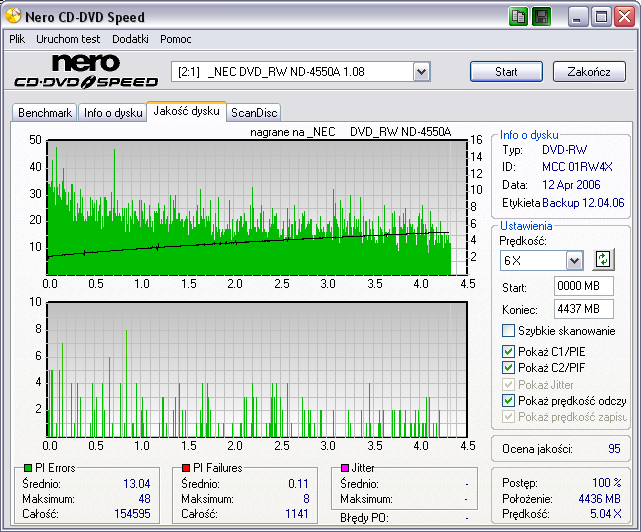This screenshot has width=641, height=532.
Task: Click the PI Errors total 154595
Action: [x=132, y=514]
